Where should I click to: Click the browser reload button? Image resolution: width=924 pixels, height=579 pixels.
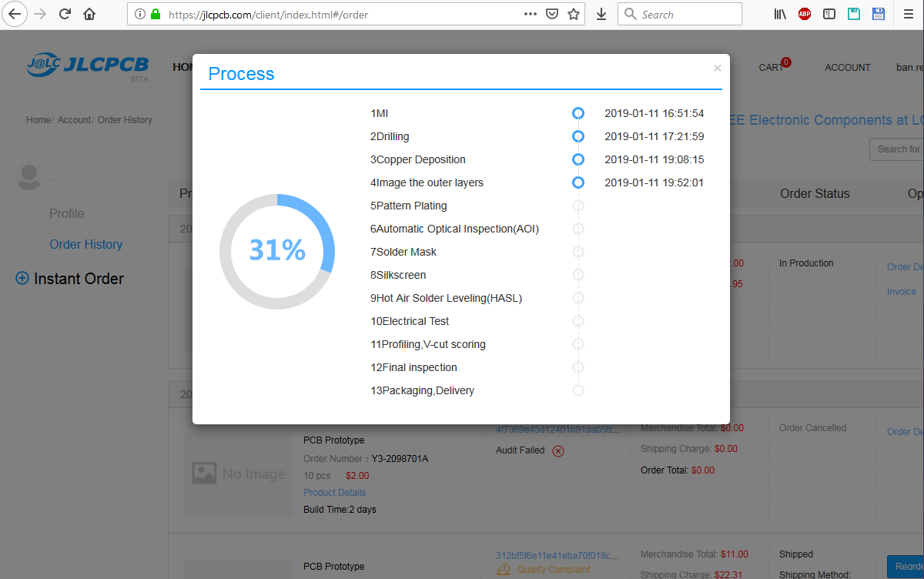click(x=65, y=14)
